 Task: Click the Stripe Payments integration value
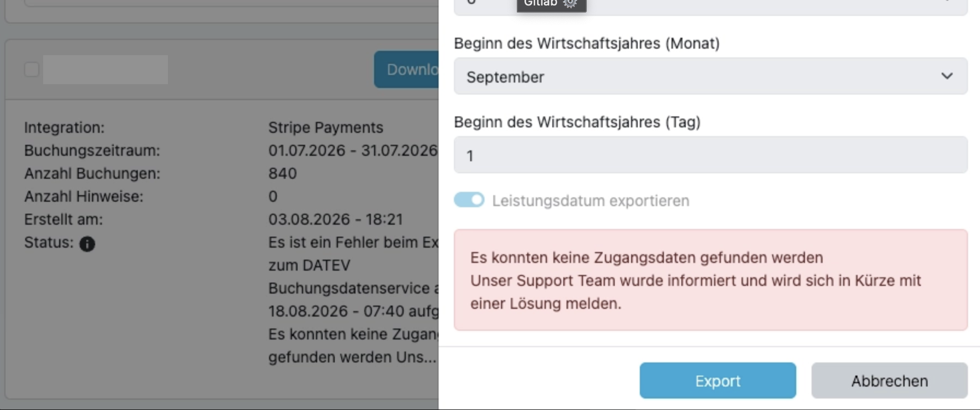pos(325,127)
